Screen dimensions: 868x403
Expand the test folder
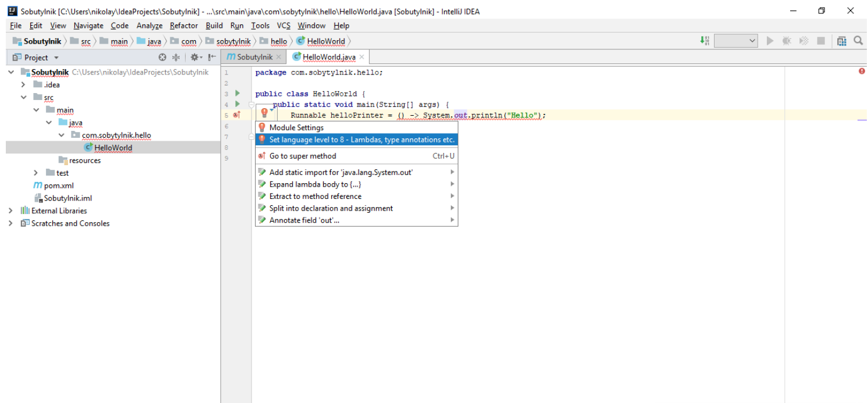pyautogui.click(x=36, y=173)
